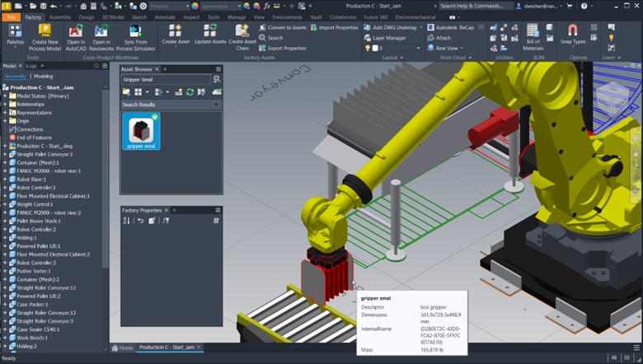
Task: Click Create New Process Model
Action: click(x=45, y=37)
